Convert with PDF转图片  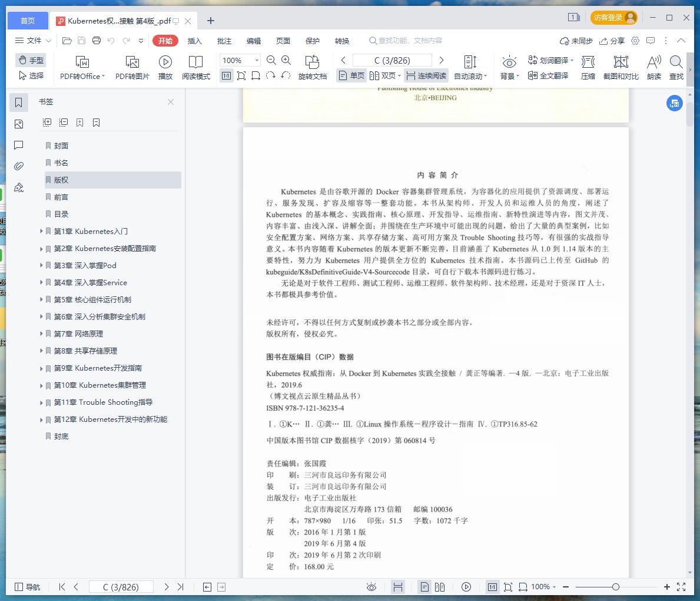click(x=132, y=68)
